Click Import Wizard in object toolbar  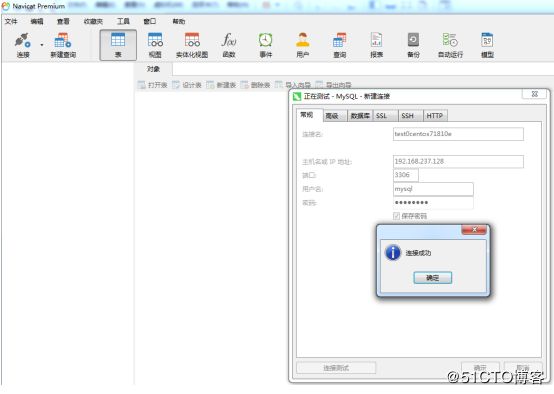293,85
